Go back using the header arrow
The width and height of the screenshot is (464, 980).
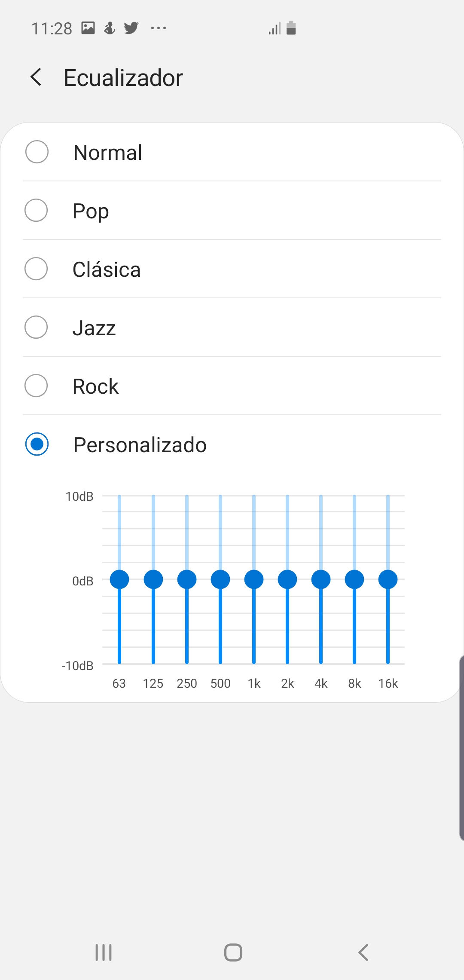coord(36,77)
